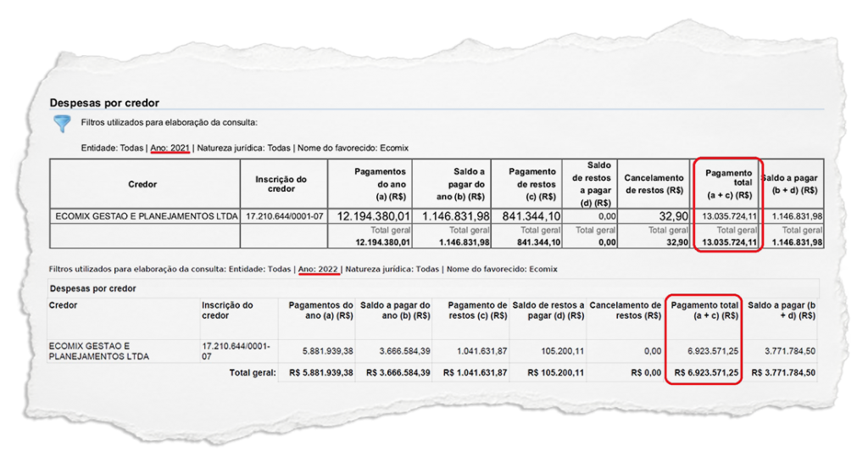Click CNPJ '17.210.644/0001-07' in the 2022 table
The width and height of the screenshot is (868, 452).
coord(236,351)
